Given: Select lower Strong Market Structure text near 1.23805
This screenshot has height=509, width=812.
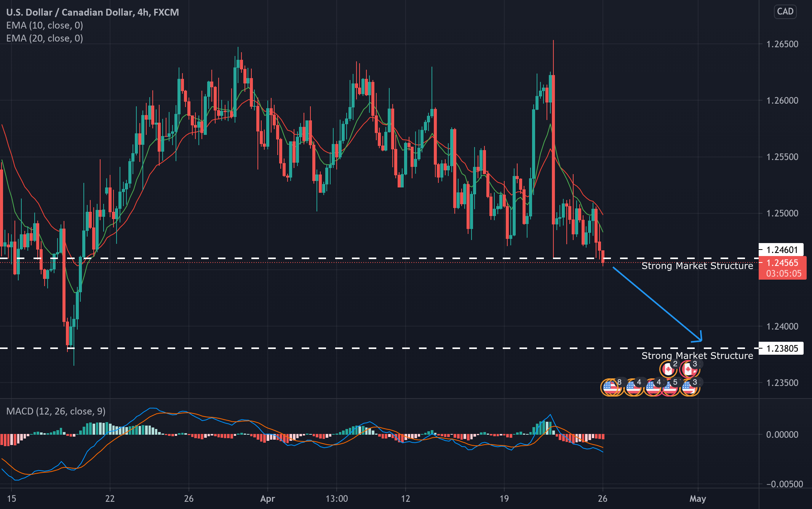Looking at the screenshot, I should pyautogui.click(x=697, y=356).
